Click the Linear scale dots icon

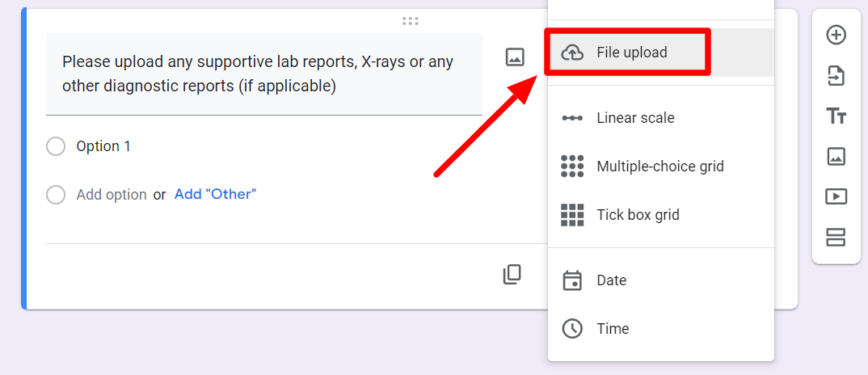tap(572, 118)
